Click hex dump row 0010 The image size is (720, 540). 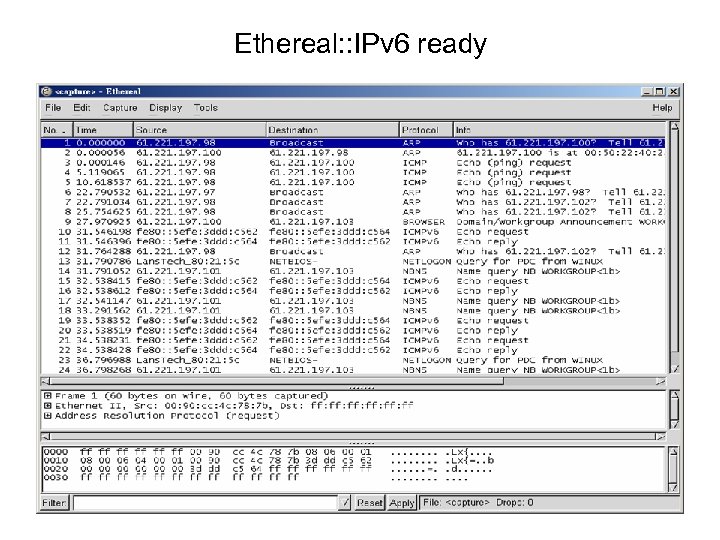pos(268,460)
